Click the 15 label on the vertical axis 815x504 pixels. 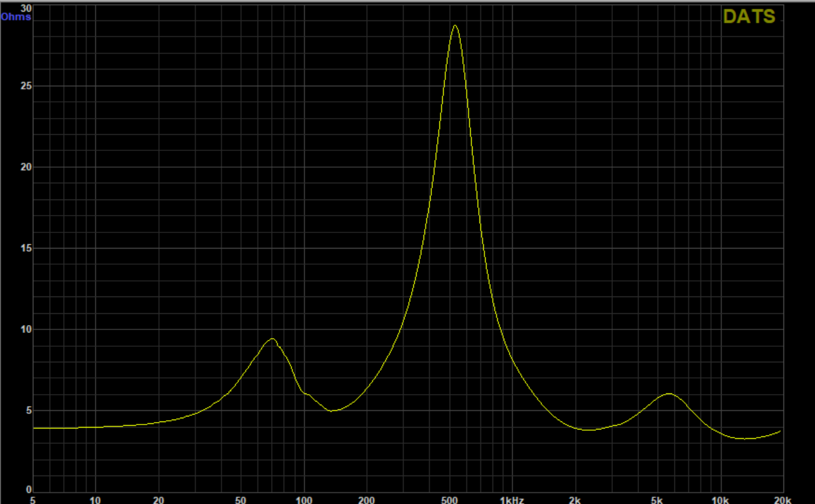pos(25,249)
